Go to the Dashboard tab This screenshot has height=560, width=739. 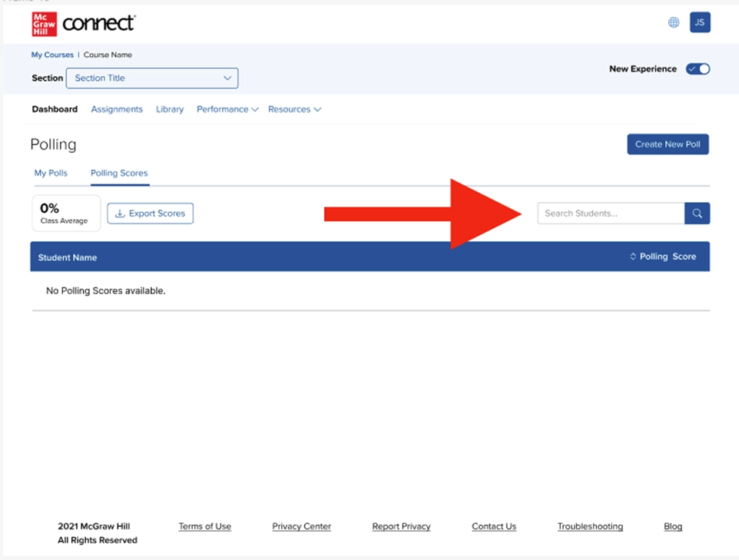[x=55, y=109]
